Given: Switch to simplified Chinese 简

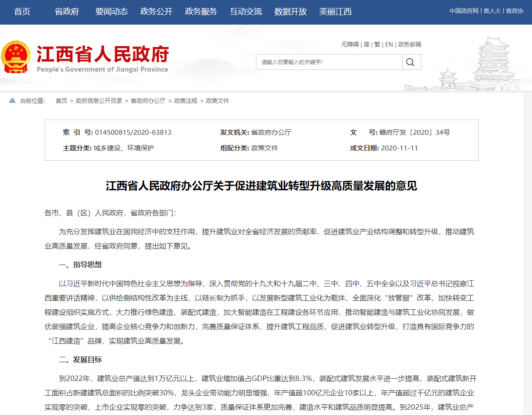Looking at the screenshot, I should (x=367, y=44).
